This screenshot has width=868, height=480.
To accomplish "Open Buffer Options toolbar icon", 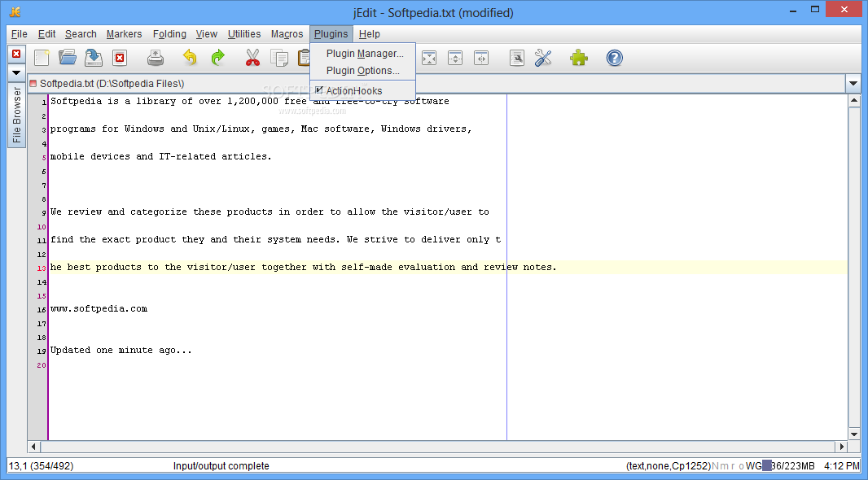I will (516, 58).
